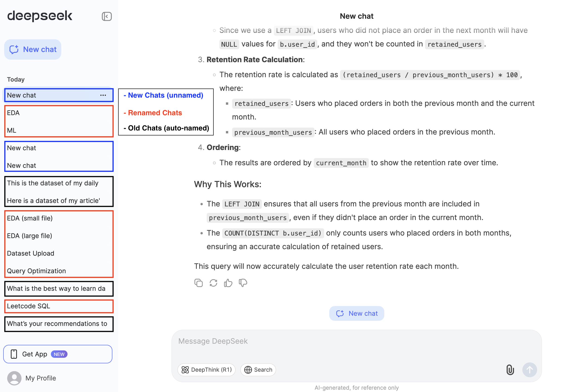Viewport: 585px width, 392px height.
Task: Give the response a thumbs down
Action: point(243,283)
